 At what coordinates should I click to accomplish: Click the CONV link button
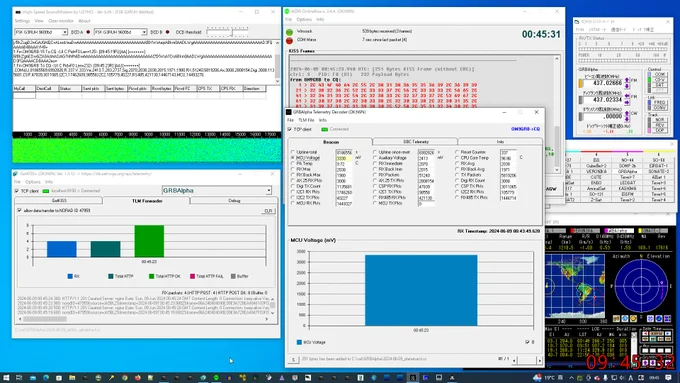pyautogui.click(x=659, y=108)
